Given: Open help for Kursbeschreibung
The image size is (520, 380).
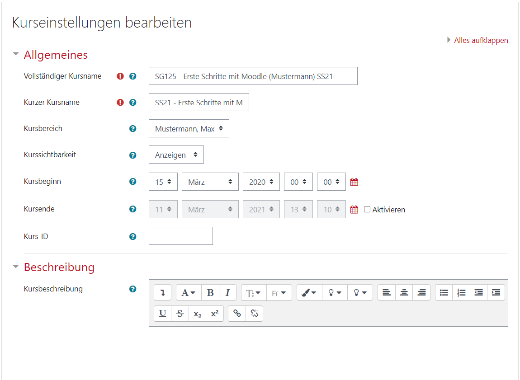Looking at the screenshot, I should (133, 289).
